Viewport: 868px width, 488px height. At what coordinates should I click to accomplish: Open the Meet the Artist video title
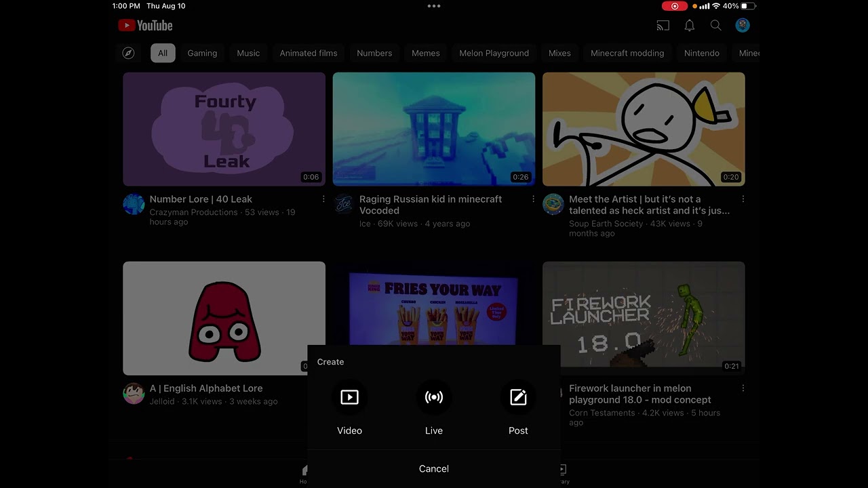tap(650, 205)
